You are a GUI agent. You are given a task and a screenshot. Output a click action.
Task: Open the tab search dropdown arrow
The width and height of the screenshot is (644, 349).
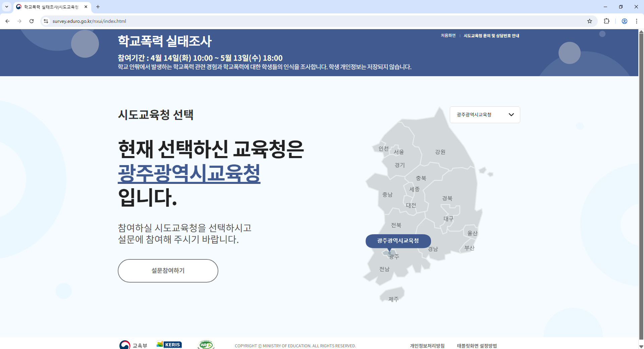coord(6,7)
